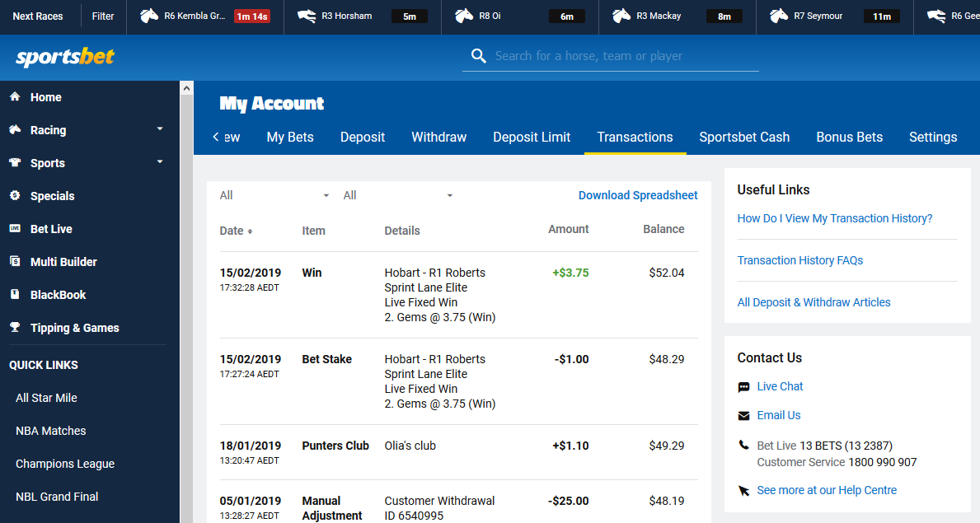Screen dimensions: 980x523
Task: Click the horse icon for R6 Kembla race
Action: [x=148, y=16]
